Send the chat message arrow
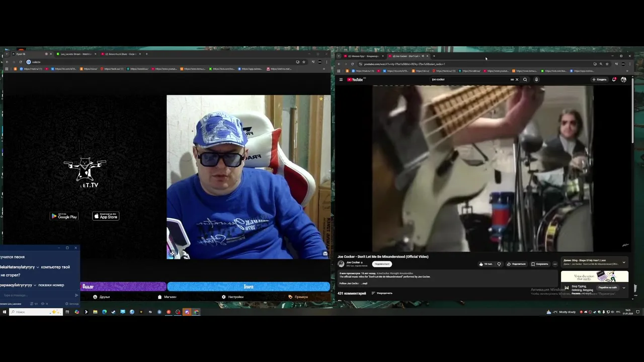 [76, 295]
